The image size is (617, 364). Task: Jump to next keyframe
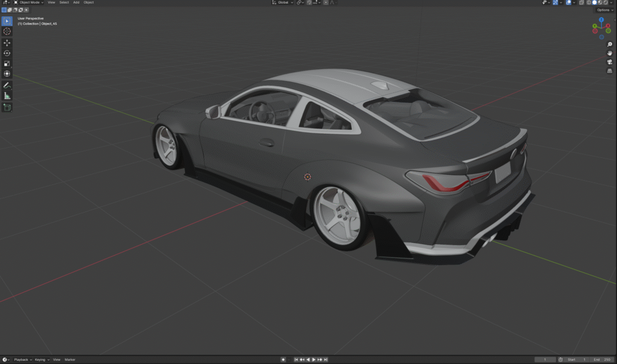point(319,360)
